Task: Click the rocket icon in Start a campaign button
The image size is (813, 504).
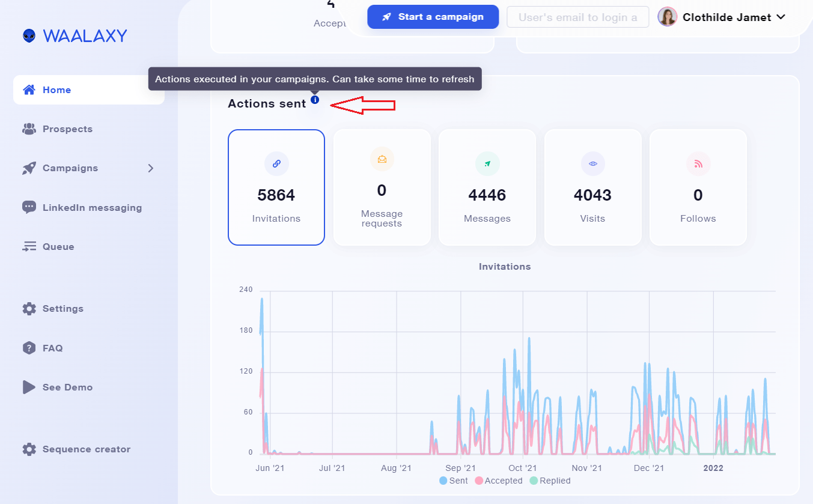Action: (387, 17)
